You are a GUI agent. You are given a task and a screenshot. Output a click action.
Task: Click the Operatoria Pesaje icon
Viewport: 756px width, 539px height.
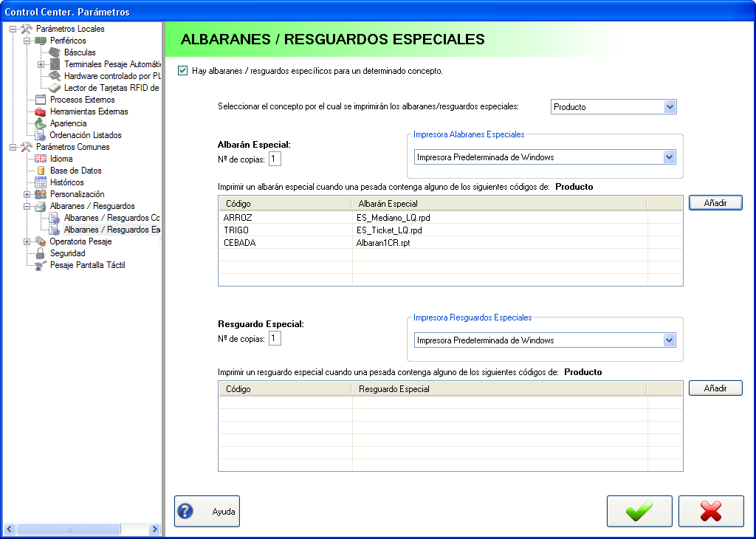41,241
